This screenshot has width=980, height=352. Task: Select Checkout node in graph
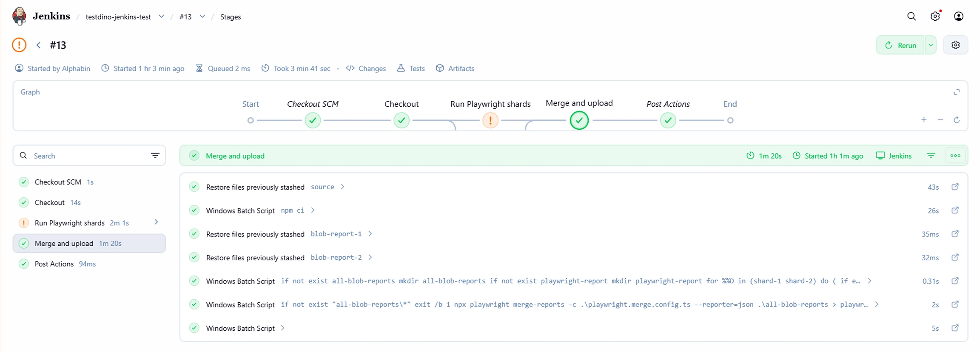point(401,120)
